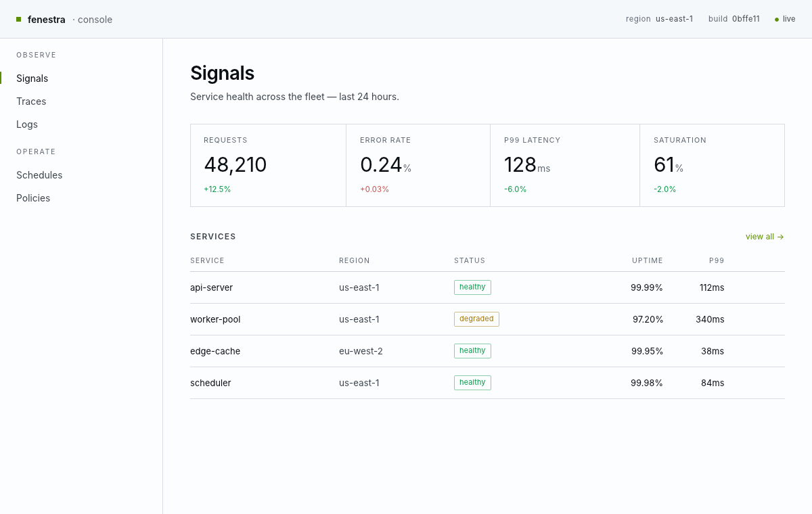Click the build 0bffe11 value
Image resolution: width=812 pixels, height=514 pixels.
pos(746,19)
